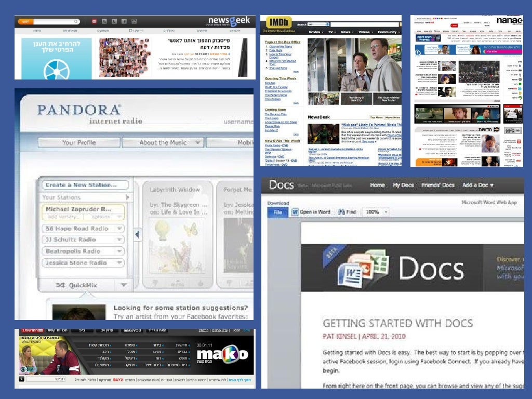
Task: Click the IMDb yellow logo
Action: tap(278, 23)
